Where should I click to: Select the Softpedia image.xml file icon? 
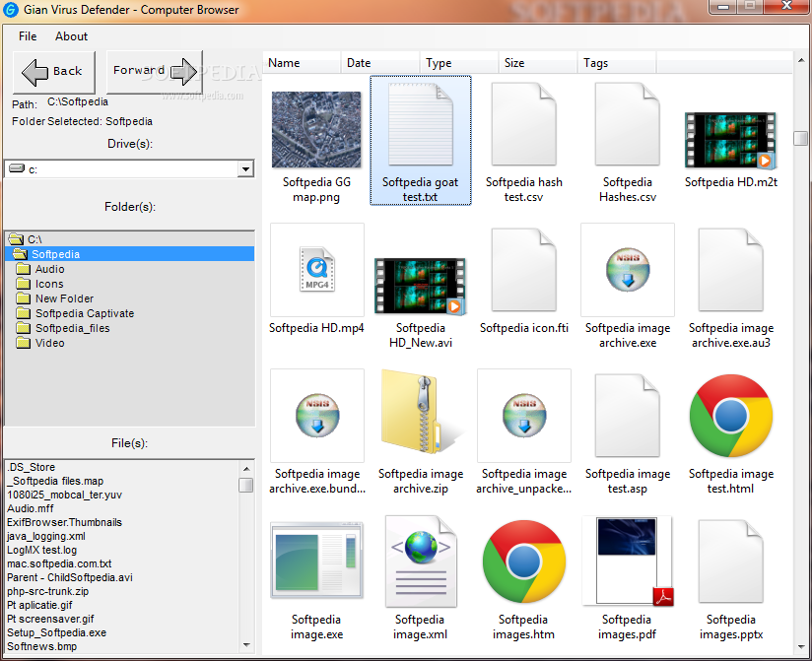421,562
